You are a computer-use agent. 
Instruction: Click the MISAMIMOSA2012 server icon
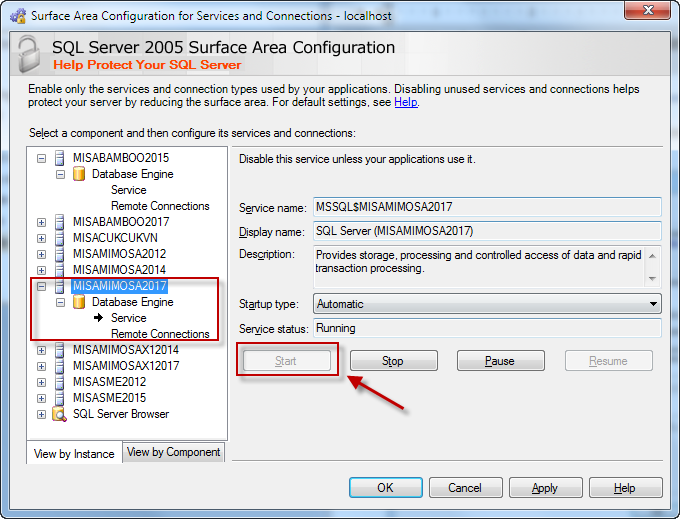pyautogui.click(x=60, y=254)
